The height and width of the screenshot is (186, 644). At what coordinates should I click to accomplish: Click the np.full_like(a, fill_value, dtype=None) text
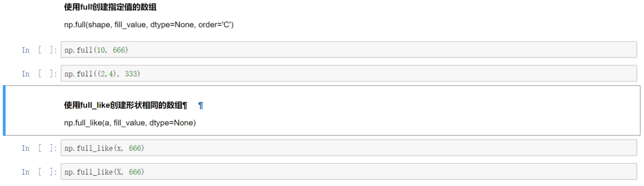coord(130,123)
